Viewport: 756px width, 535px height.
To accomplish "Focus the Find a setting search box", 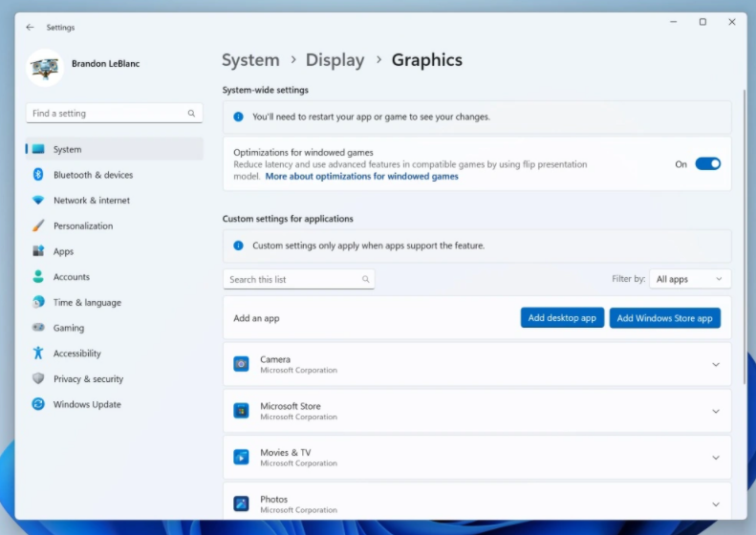I will [x=115, y=114].
